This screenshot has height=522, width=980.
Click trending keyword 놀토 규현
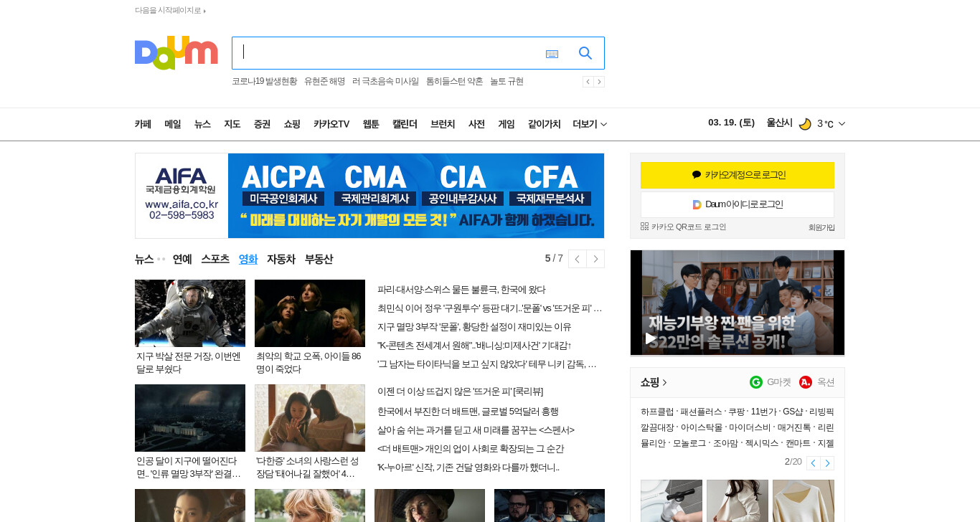tap(507, 82)
